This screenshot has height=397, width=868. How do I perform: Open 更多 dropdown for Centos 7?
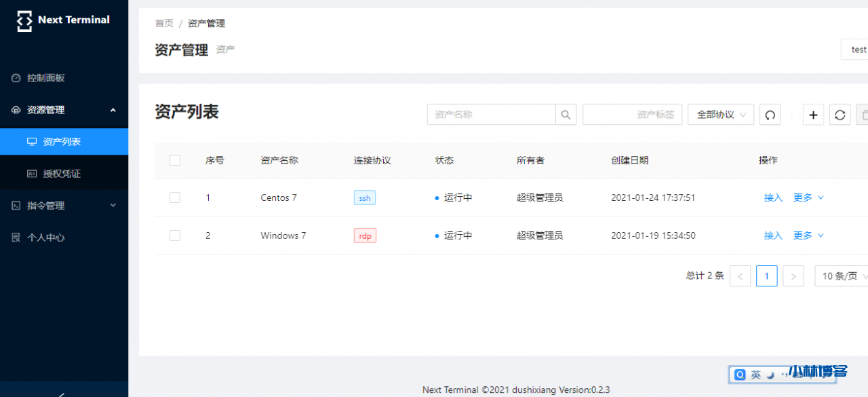(808, 197)
